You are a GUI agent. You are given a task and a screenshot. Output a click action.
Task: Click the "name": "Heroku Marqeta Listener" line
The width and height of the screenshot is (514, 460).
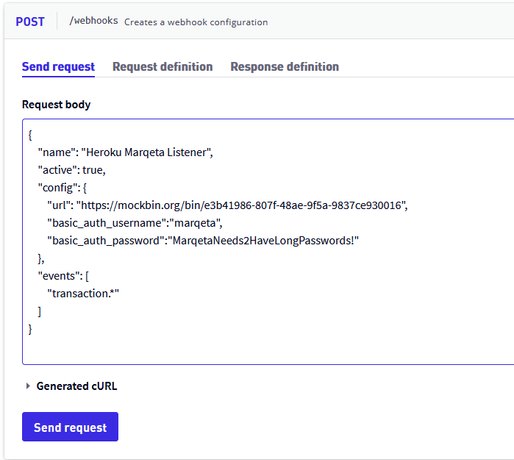[125, 152]
